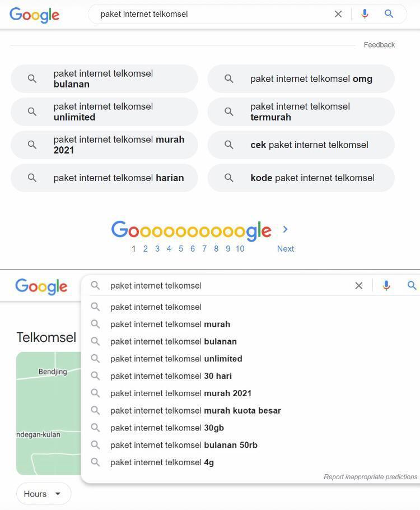
Task: Click the chevron arrow next to the Goooogle pagination logo
Action: click(285, 229)
